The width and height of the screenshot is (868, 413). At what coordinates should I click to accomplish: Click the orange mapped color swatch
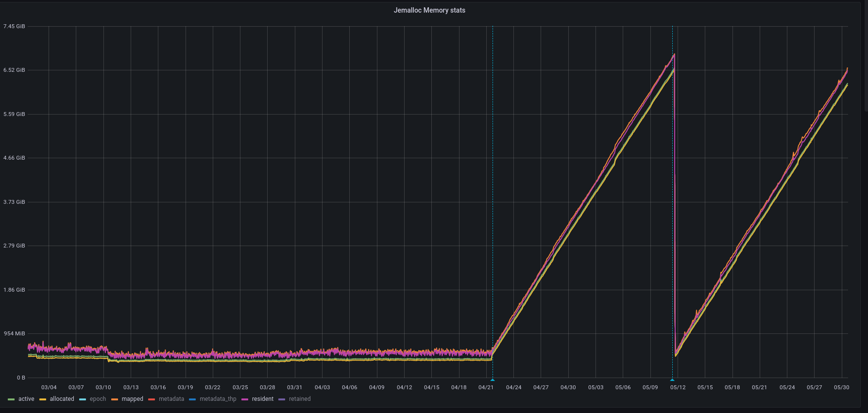pyautogui.click(x=115, y=399)
